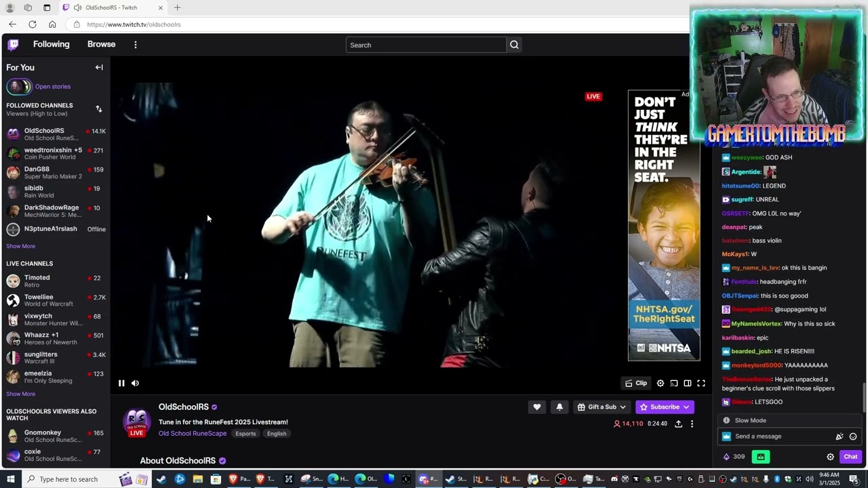Click the Slow Mode info icon
This screenshot has height=488, width=868.
tap(726, 420)
